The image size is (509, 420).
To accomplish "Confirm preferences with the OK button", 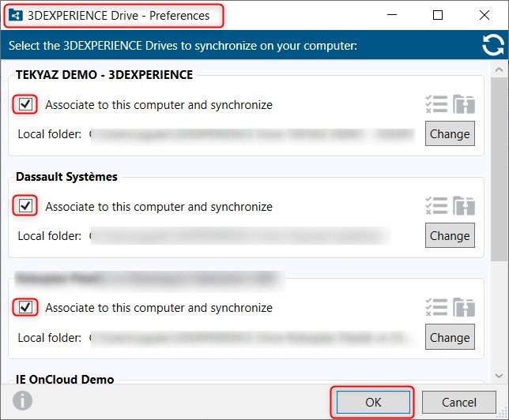I will tap(373, 402).
